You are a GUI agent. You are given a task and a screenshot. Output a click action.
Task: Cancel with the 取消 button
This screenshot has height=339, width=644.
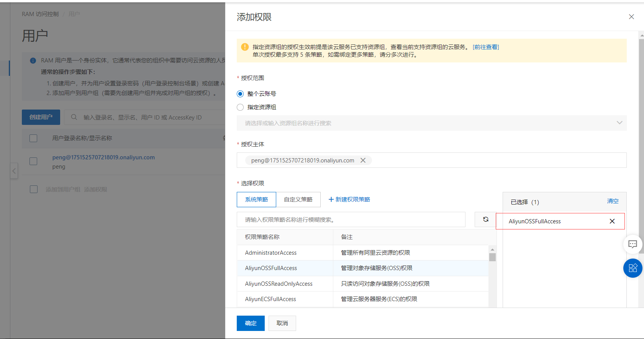pos(282,323)
